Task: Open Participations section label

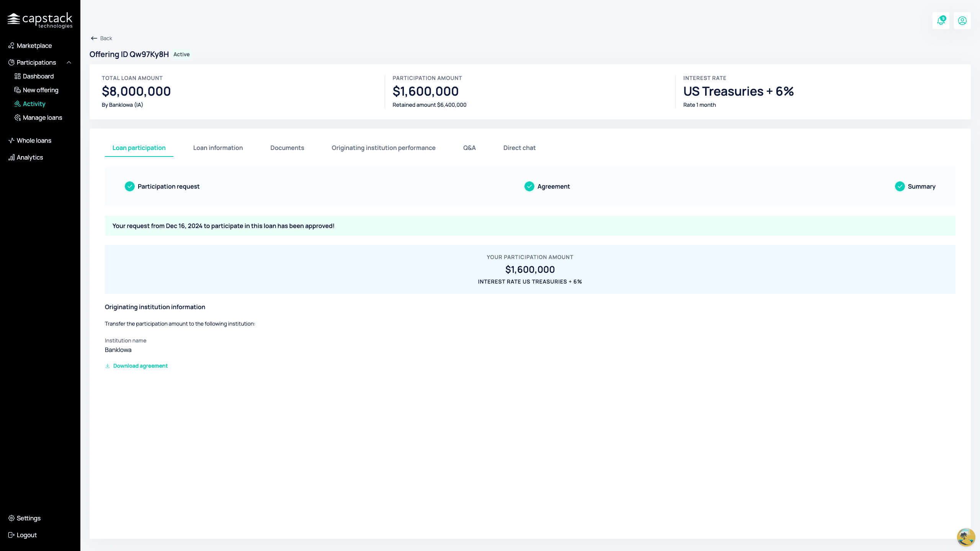Action: click(x=36, y=62)
